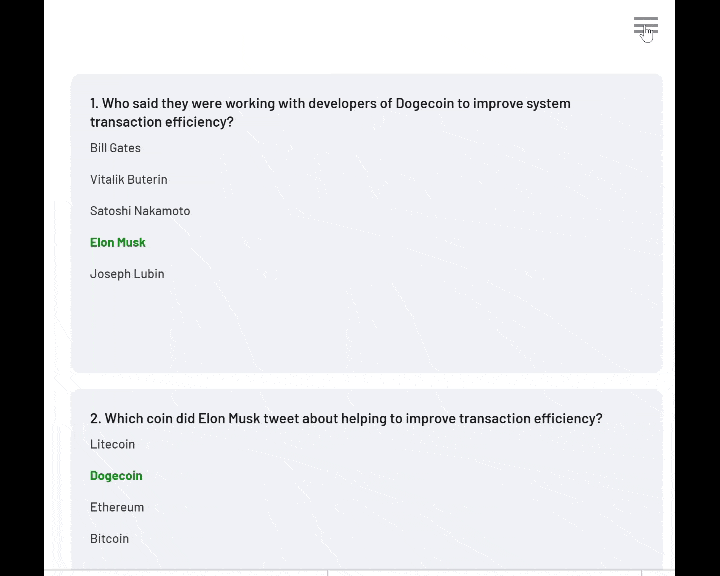Select the Ethereum answer

coord(117,507)
